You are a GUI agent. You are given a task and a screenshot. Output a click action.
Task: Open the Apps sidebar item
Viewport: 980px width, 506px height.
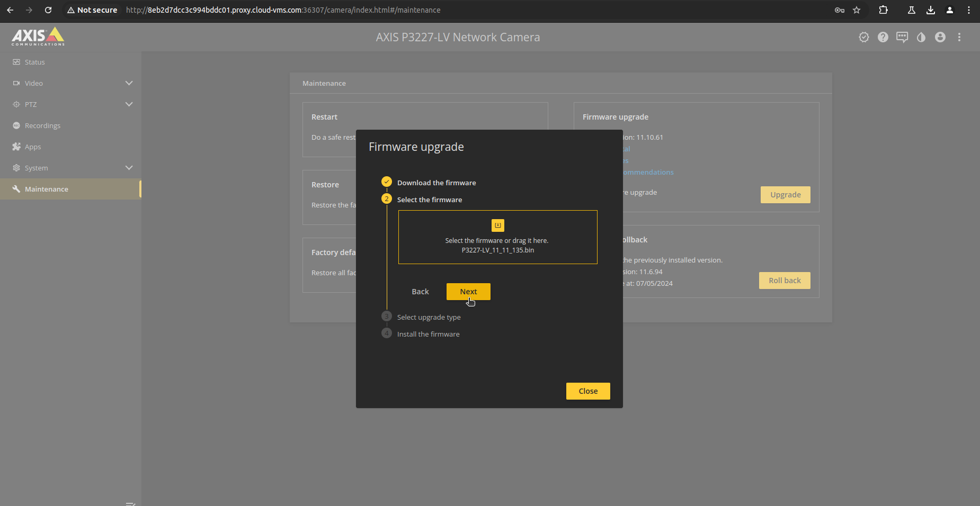[33, 147]
